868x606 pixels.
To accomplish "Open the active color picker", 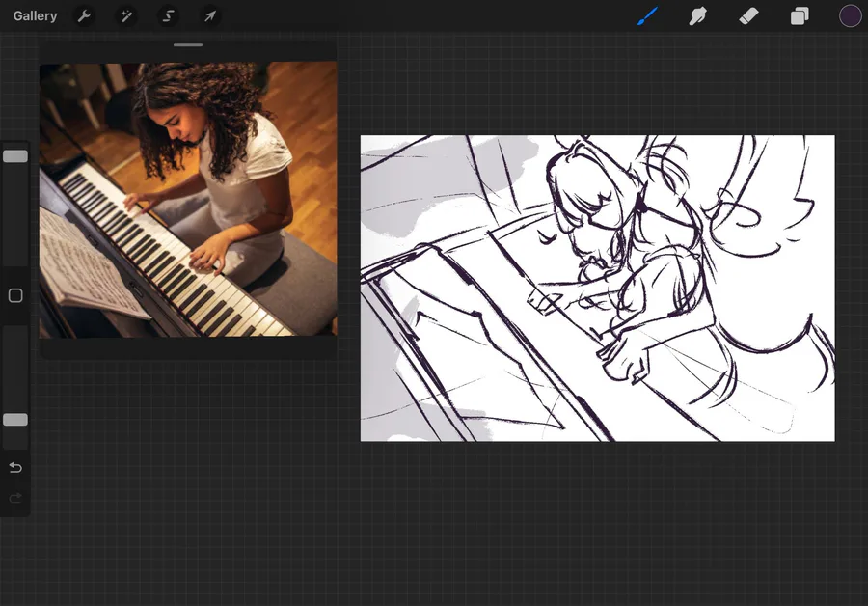I will pyautogui.click(x=850, y=16).
